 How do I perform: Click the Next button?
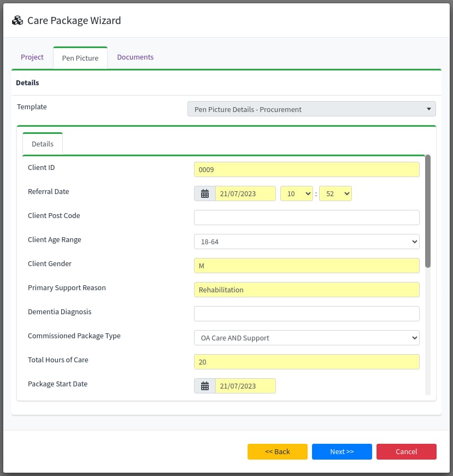pos(342,451)
